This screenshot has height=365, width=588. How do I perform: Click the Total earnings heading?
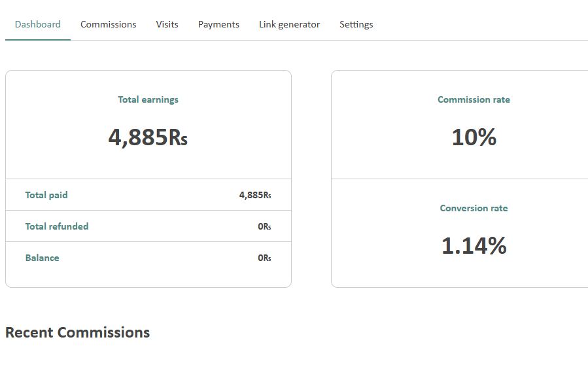pos(148,100)
